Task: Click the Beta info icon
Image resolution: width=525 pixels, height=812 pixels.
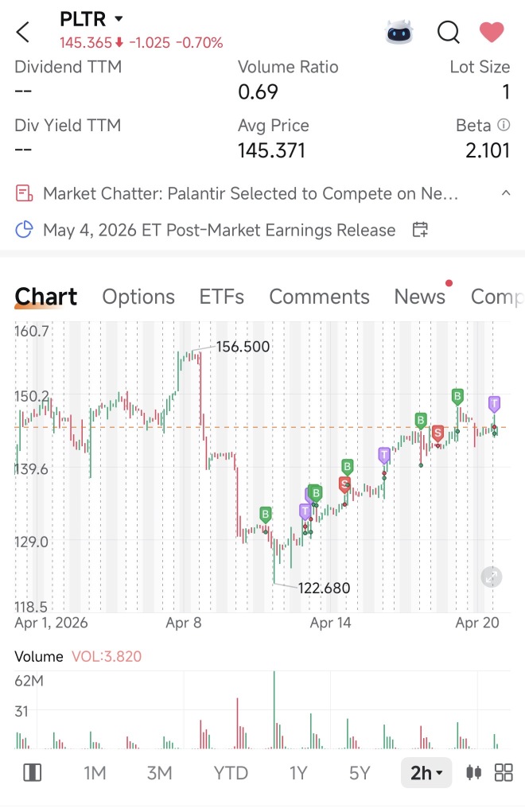Action: (x=504, y=125)
